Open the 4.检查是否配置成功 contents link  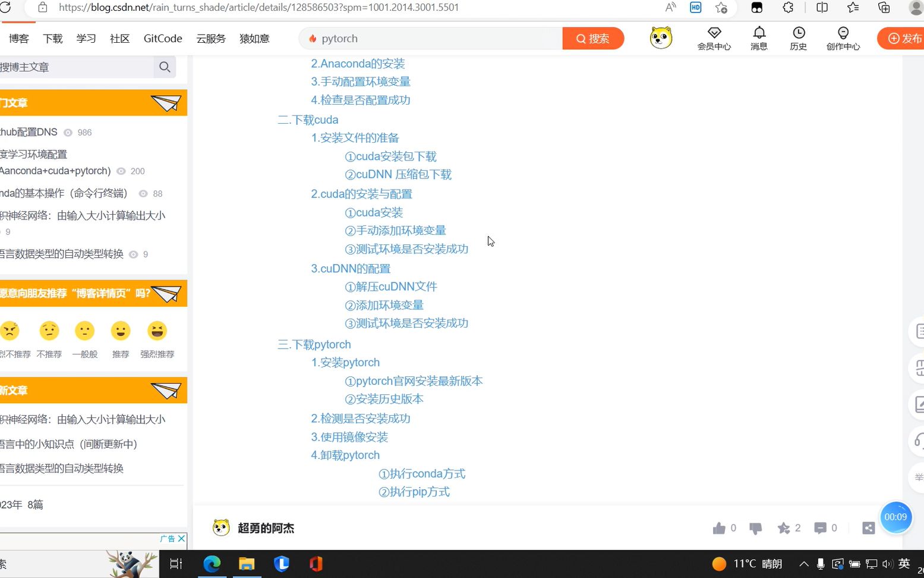tap(361, 100)
